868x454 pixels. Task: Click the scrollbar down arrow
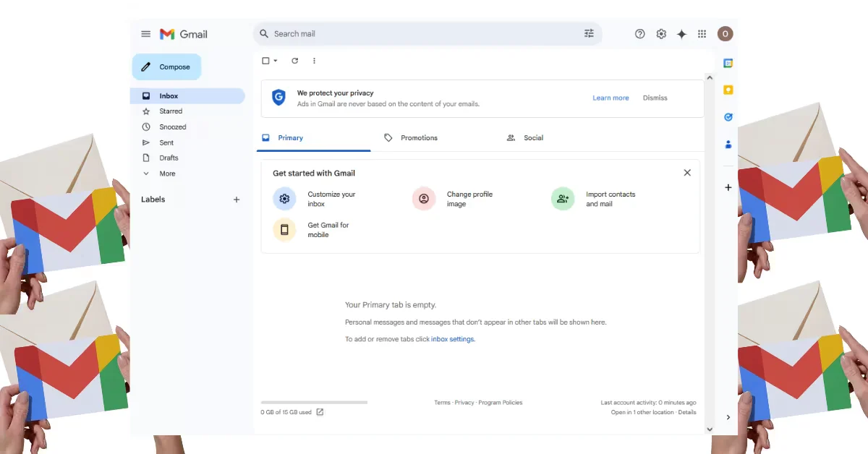coord(710,429)
